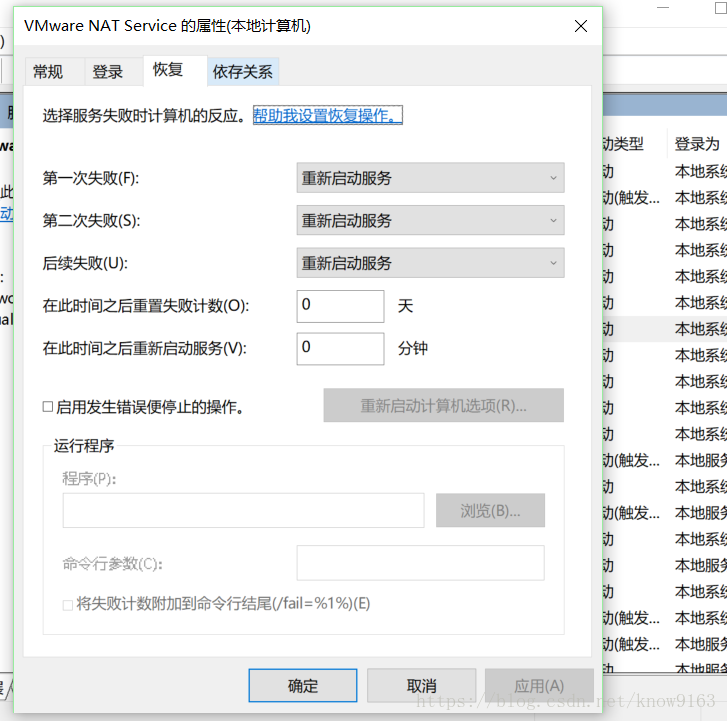Expand the 第二次失败 action dropdown

pyautogui.click(x=430, y=220)
